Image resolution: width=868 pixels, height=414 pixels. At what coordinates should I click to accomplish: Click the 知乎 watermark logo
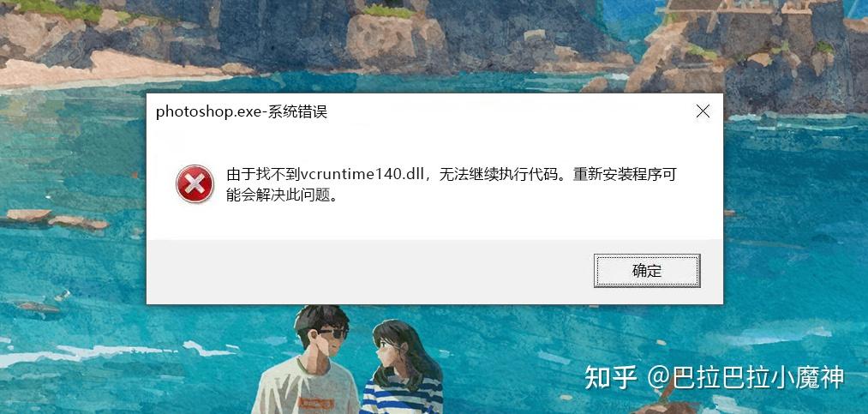[x=611, y=377]
